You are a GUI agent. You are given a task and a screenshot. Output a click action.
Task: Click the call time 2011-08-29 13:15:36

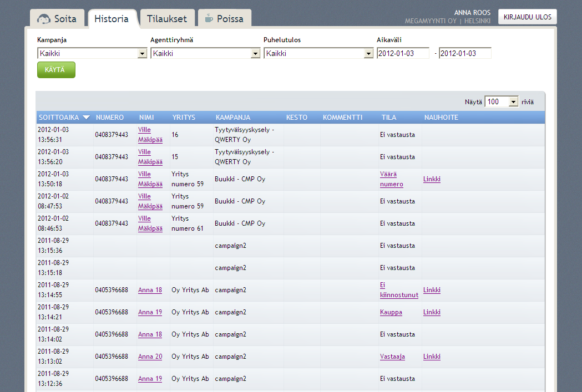click(53, 246)
